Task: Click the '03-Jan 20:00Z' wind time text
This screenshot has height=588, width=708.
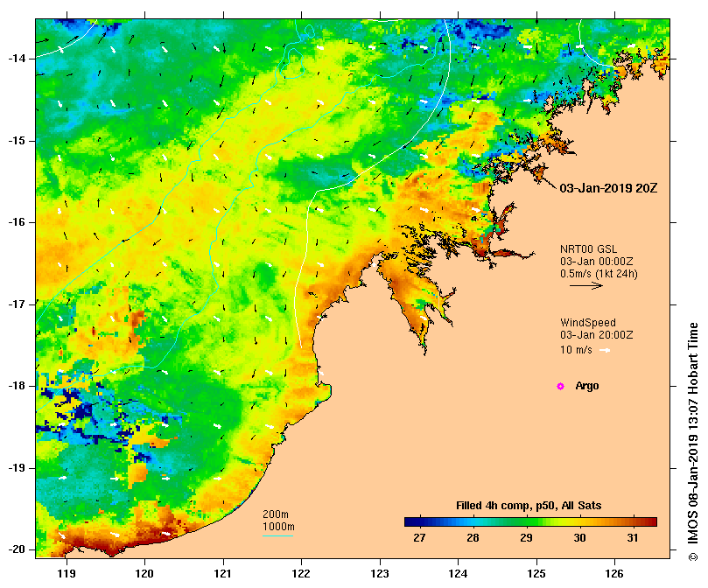Action: [x=597, y=335]
